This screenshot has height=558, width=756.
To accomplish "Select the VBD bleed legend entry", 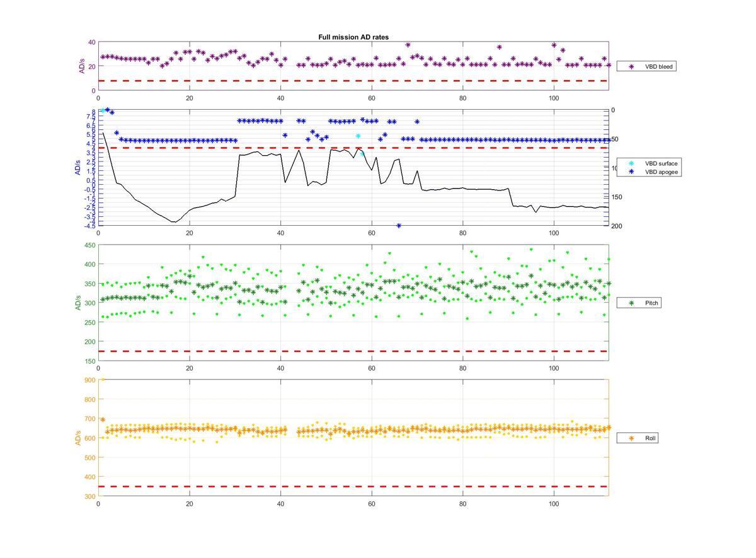I will (646, 66).
